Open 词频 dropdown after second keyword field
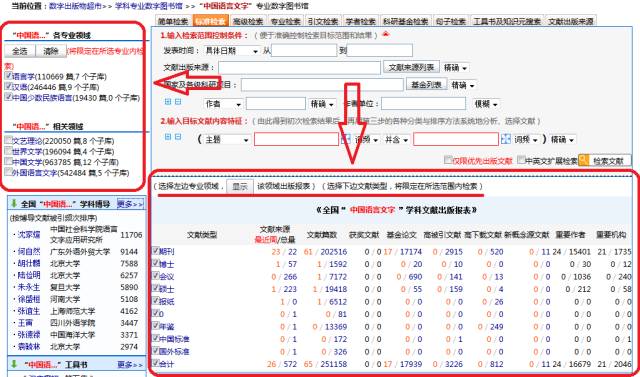 [527, 140]
